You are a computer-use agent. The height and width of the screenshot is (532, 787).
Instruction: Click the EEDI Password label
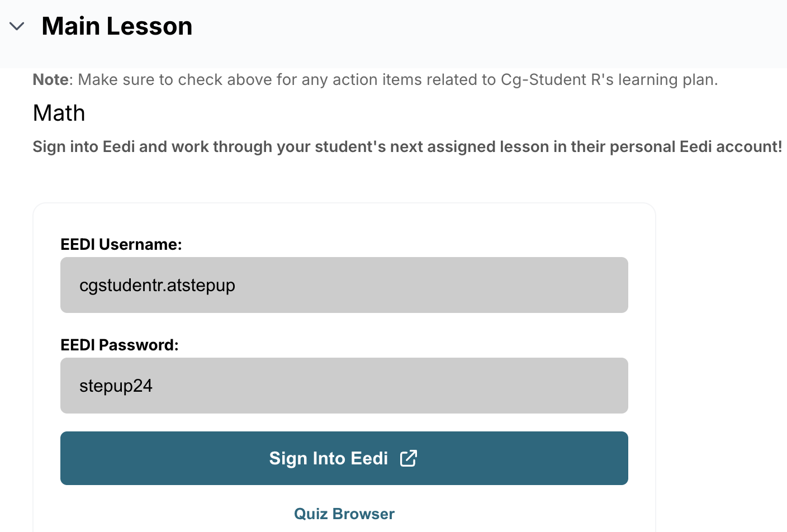coord(119,345)
